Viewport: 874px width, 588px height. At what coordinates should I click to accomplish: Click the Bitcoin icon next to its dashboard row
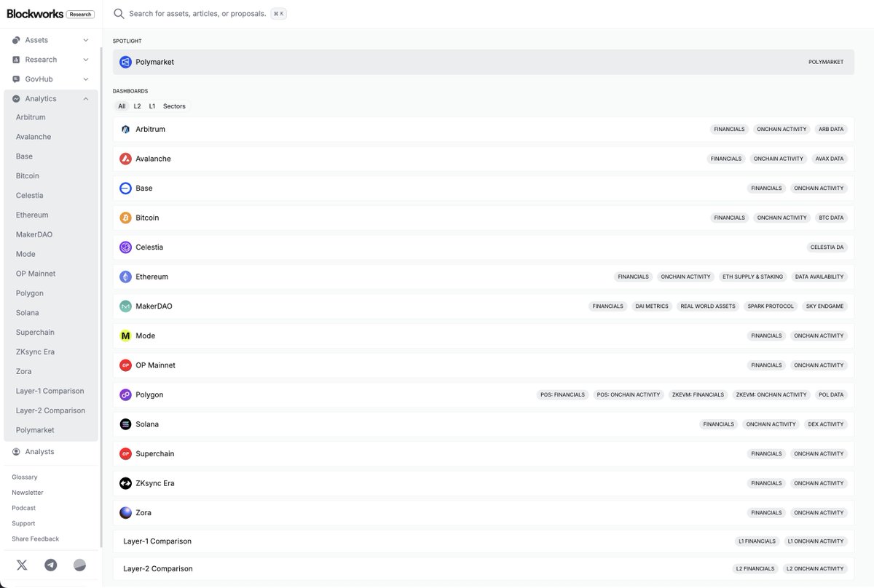point(125,217)
